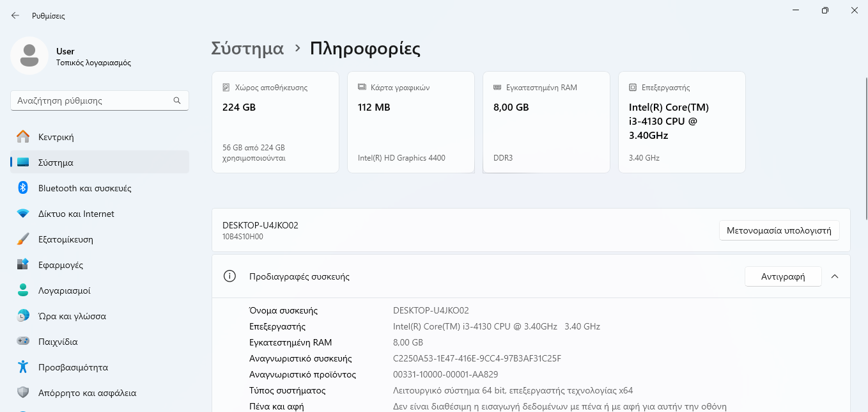The height and width of the screenshot is (412, 868).
Task: Restore down the settings window
Action: (825, 10)
